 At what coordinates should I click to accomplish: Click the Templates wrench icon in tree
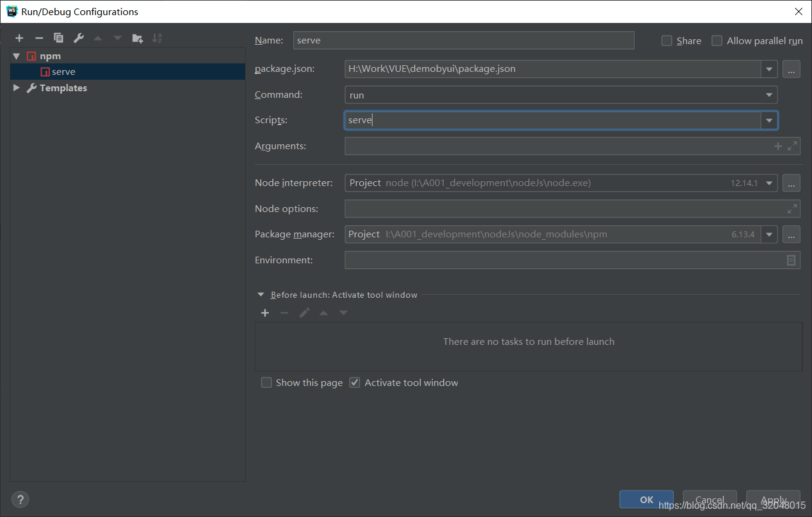pos(31,88)
